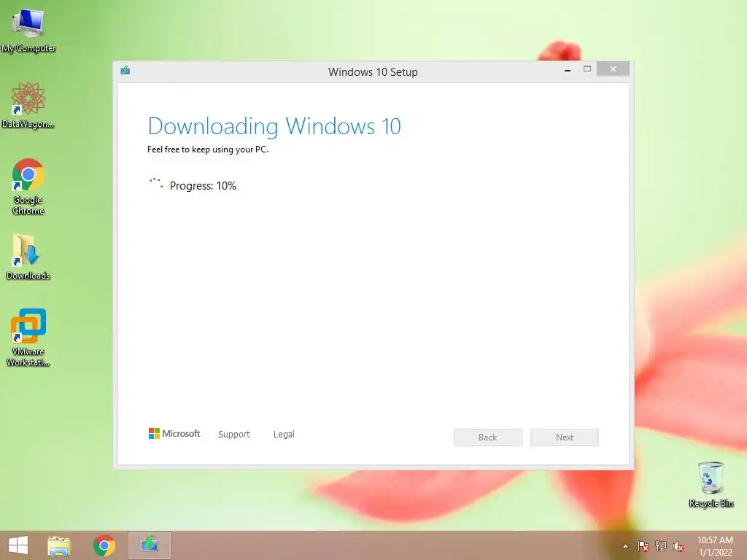Open the Support link in setup

[x=234, y=435]
